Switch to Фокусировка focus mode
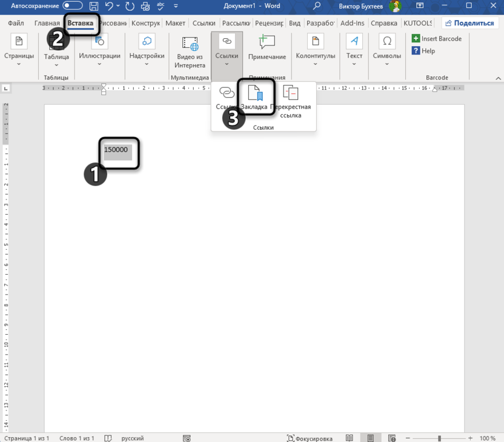This screenshot has width=504, height=442. (x=310, y=438)
